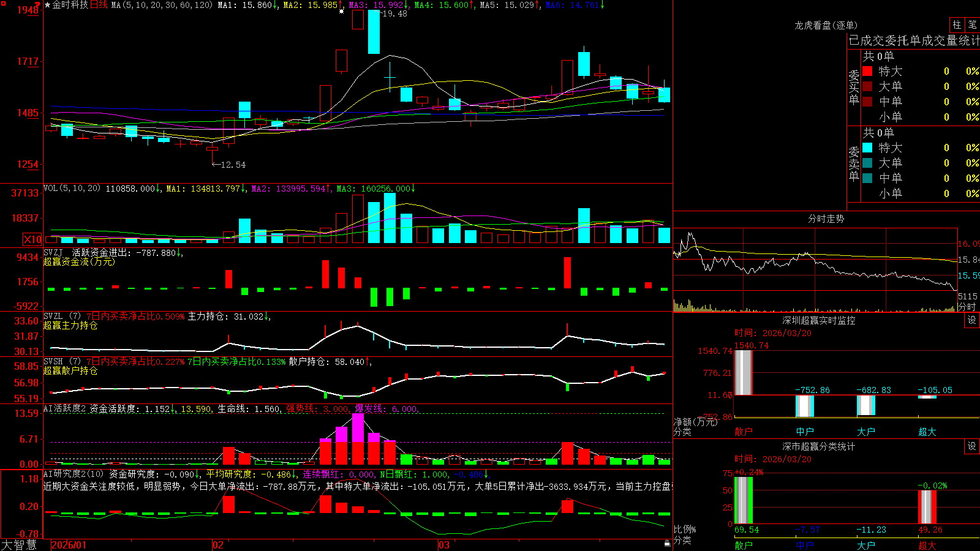Click the MA(5,10,20,30,60,120) indicator label
This screenshot has height=551, width=980.
click(162, 5)
